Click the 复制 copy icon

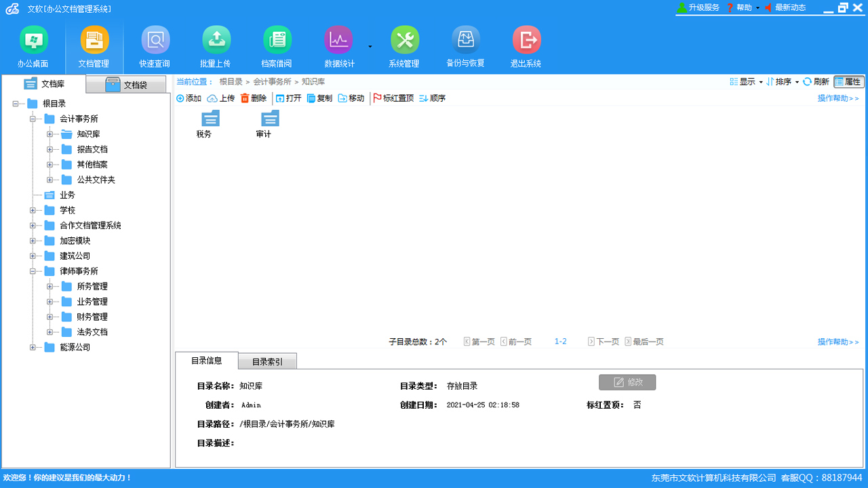pos(319,98)
